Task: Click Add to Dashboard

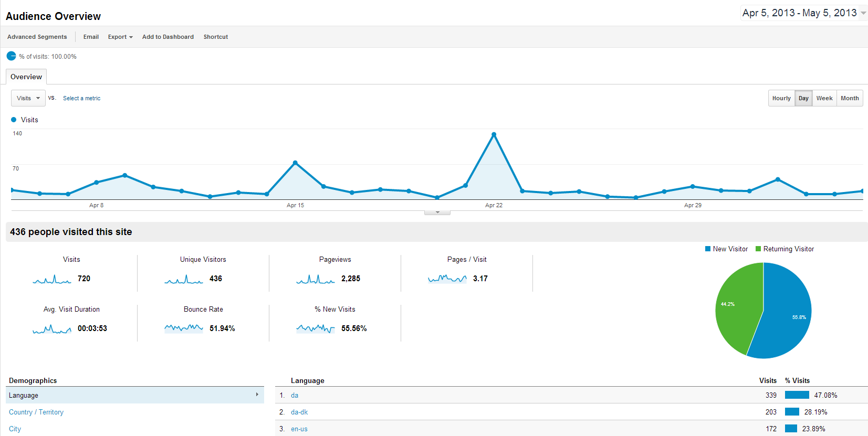Action: [168, 37]
